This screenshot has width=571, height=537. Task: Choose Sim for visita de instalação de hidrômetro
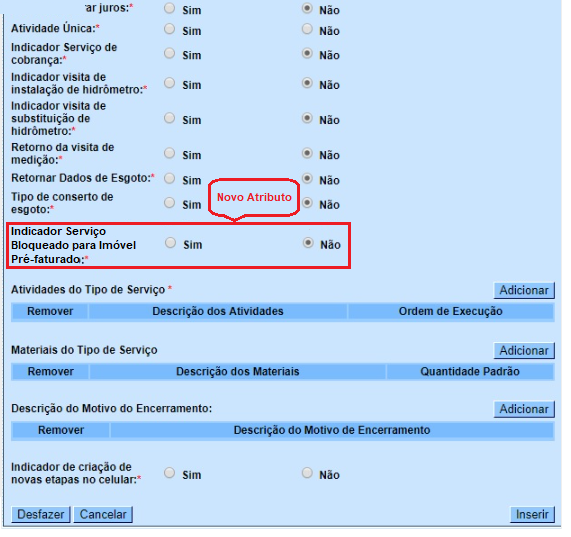[x=169, y=83]
